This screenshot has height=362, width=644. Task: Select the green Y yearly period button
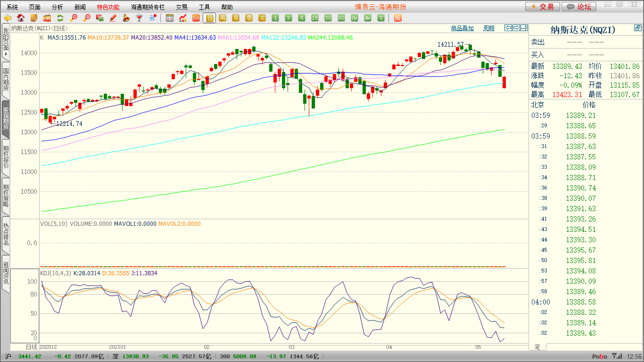pos(381,18)
